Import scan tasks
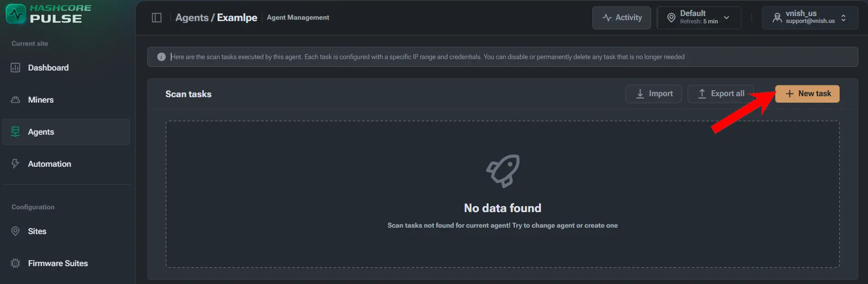 (x=654, y=94)
